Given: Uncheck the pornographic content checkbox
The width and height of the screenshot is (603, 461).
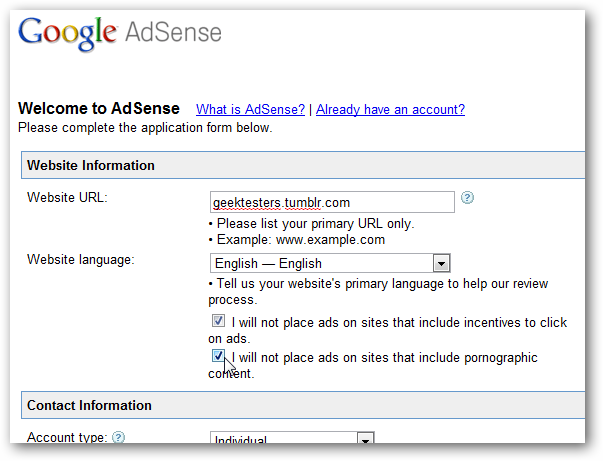Looking at the screenshot, I should click(x=218, y=356).
